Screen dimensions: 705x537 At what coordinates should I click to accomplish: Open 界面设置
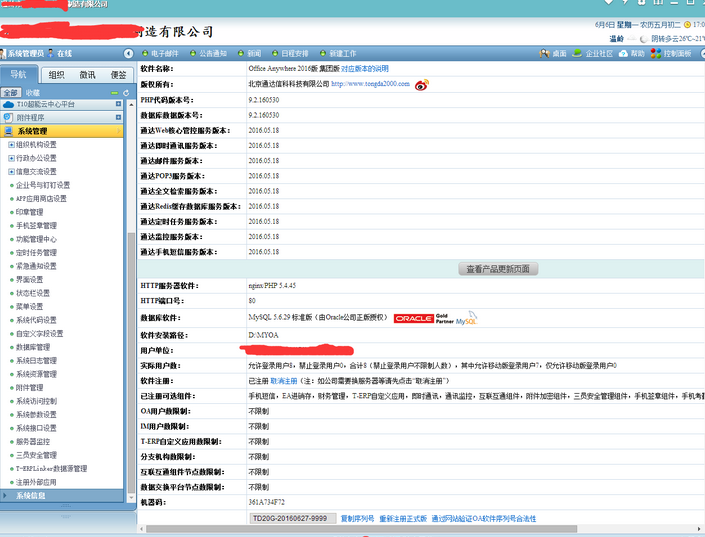coord(30,280)
